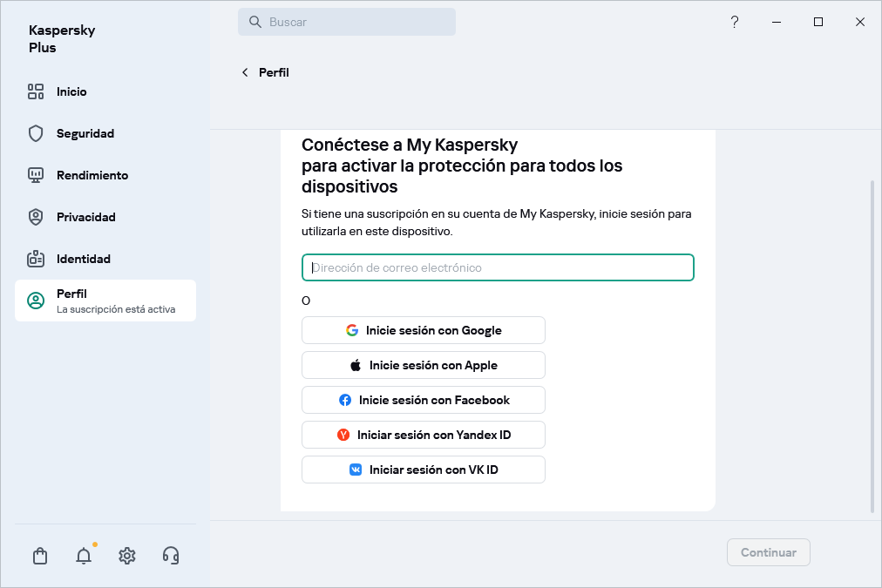Screen dimensions: 882x588
Task: View notifications via the bell icon
Action: pos(83,556)
